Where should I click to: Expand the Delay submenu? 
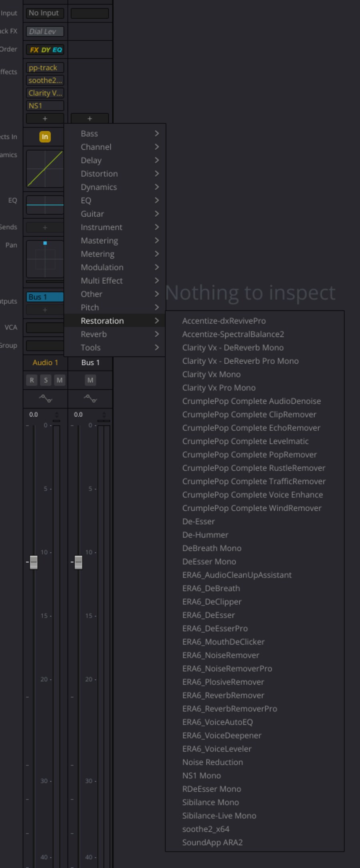(x=115, y=160)
